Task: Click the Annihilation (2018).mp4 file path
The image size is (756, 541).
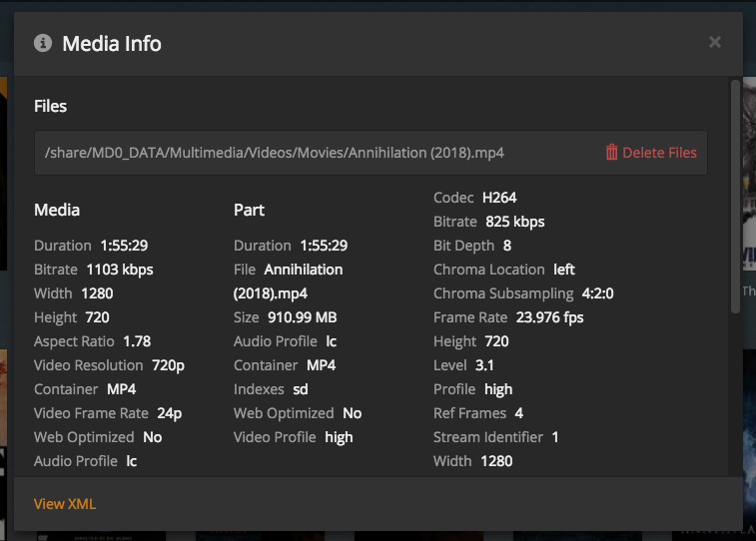Action: (275, 153)
